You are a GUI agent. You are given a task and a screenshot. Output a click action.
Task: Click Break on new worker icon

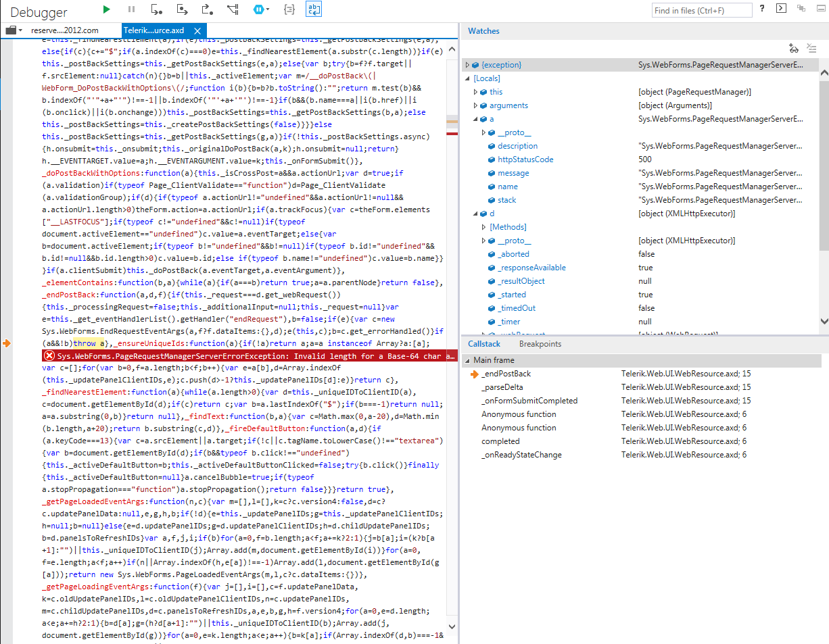pos(233,9)
